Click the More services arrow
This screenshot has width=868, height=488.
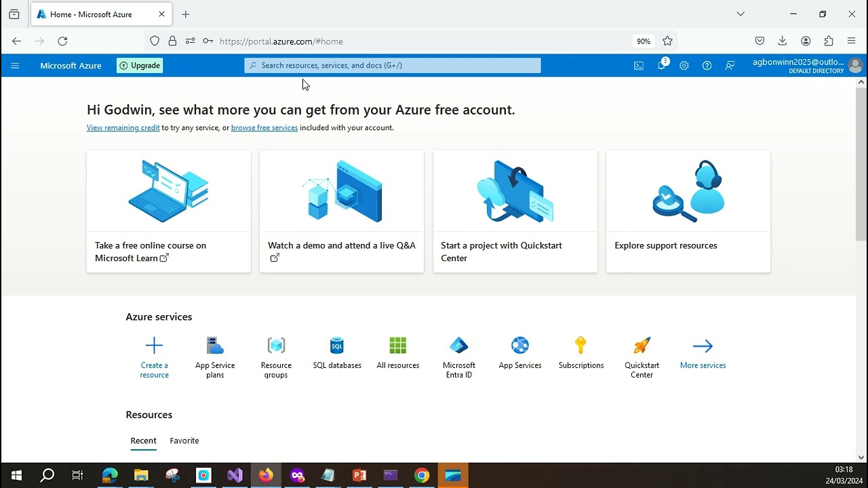tap(703, 346)
